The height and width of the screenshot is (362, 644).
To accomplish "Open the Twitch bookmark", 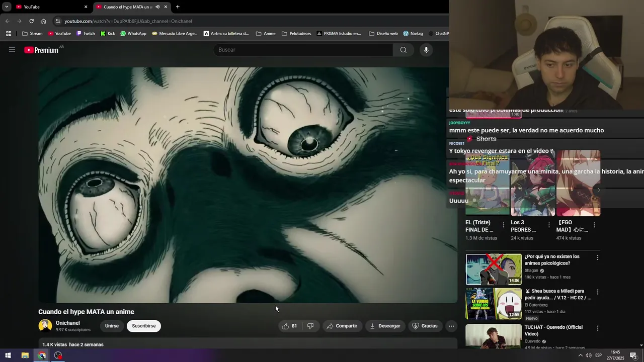I will click(x=86, y=34).
